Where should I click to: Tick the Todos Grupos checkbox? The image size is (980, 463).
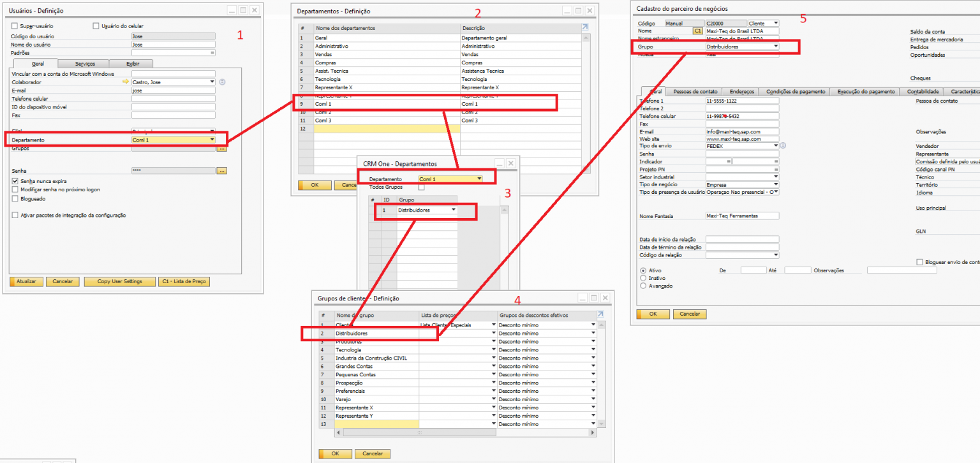[421, 187]
